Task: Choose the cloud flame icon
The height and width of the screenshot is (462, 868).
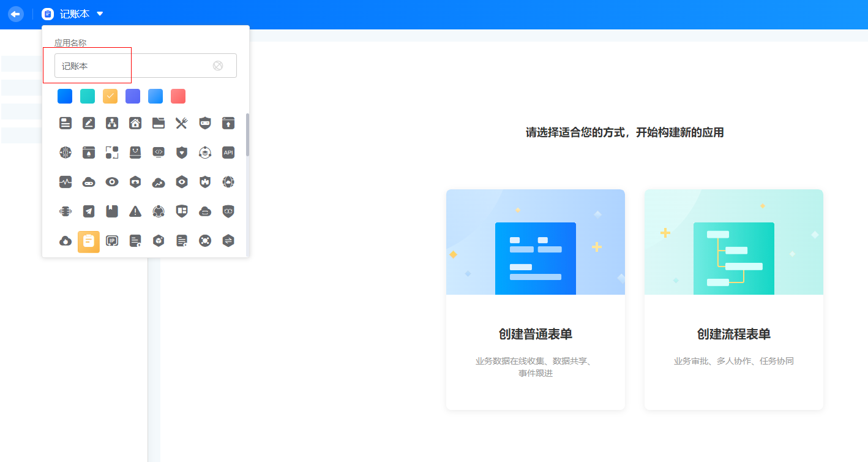Action: (65, 241)
